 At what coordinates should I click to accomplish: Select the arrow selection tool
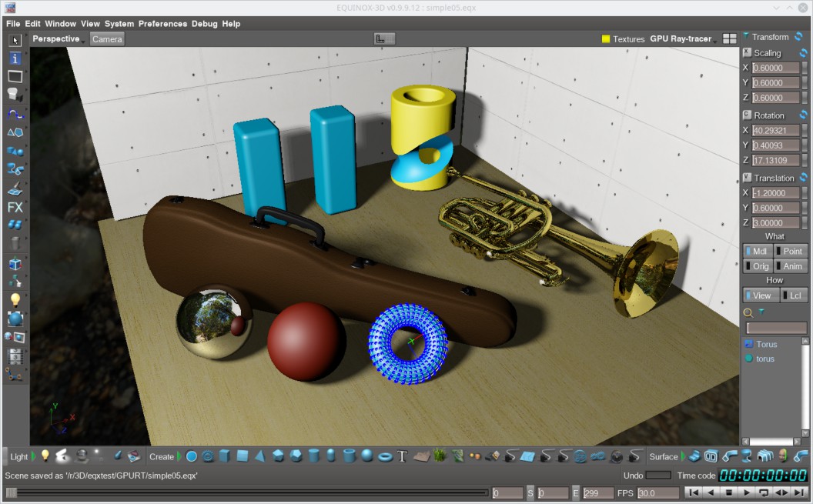coord(15,40)
